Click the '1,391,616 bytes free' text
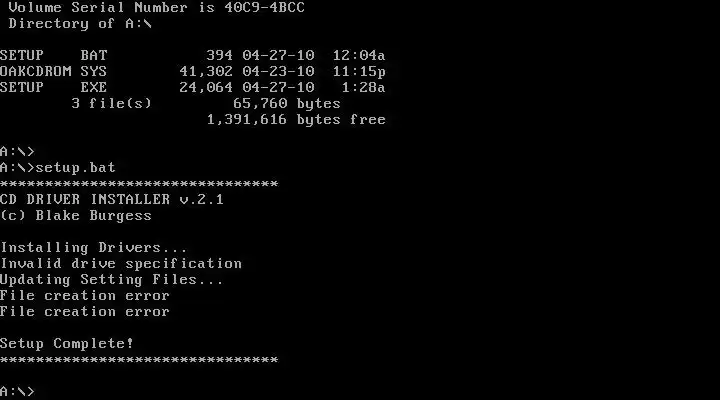Screen dimensions: 720x400 [296, 120]
